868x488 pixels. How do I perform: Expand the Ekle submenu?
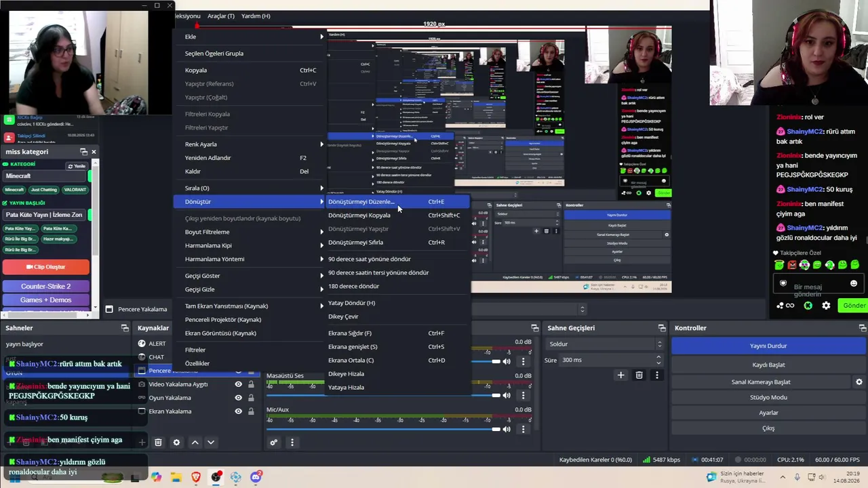(250, 37)
